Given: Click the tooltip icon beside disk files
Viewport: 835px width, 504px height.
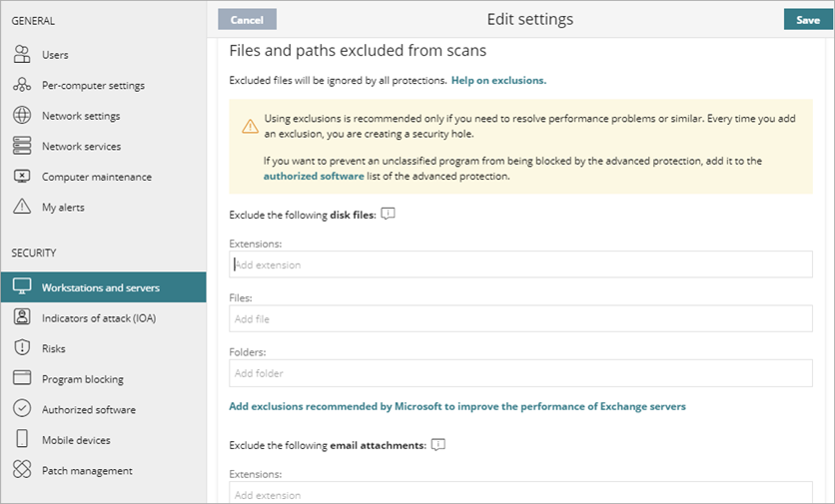Looking at the screenshot, I should pos(389,214).
